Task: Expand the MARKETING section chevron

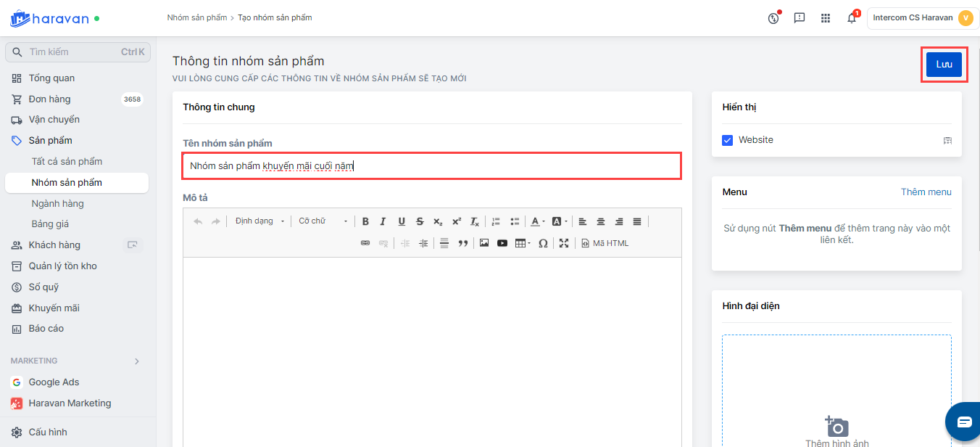Action: [x=136, y=361]
